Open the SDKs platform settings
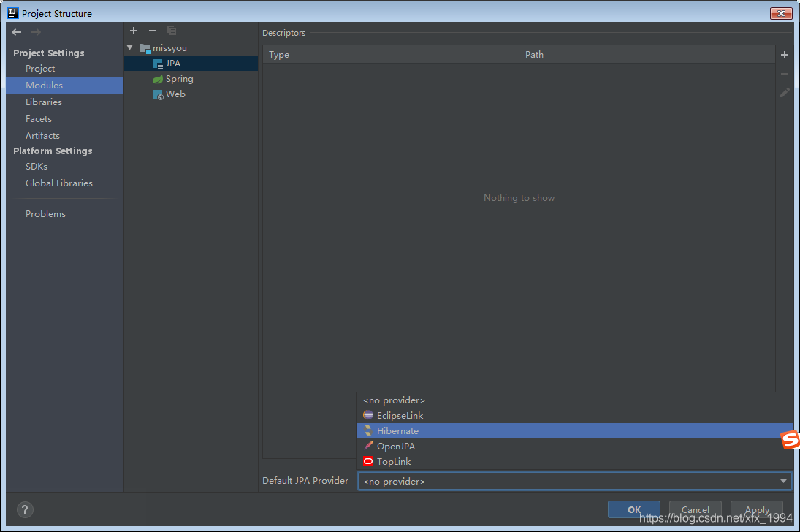The image size is (800, 532). tap(65, 167)
